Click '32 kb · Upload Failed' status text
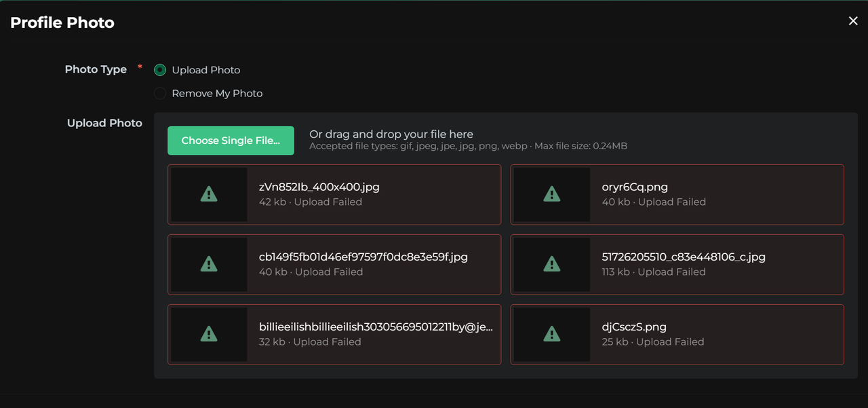Image resolution: width=868 pixels, height=408 pixels. click(310, 341)
